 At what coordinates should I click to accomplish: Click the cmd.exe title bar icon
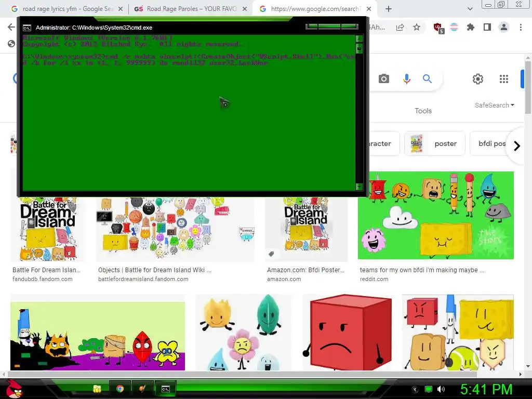tap(27, 28)
